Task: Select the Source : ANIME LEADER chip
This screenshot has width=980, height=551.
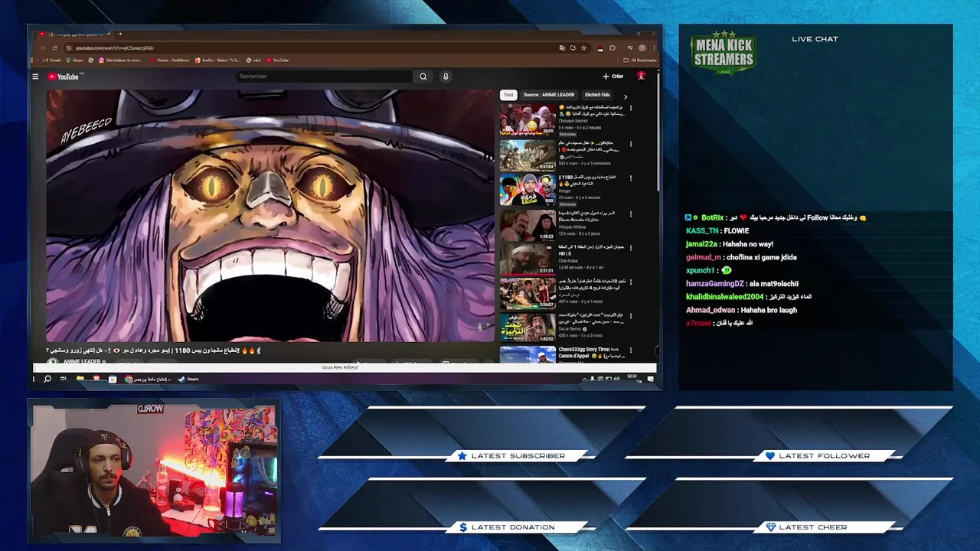Action: (x=549, y=95)
